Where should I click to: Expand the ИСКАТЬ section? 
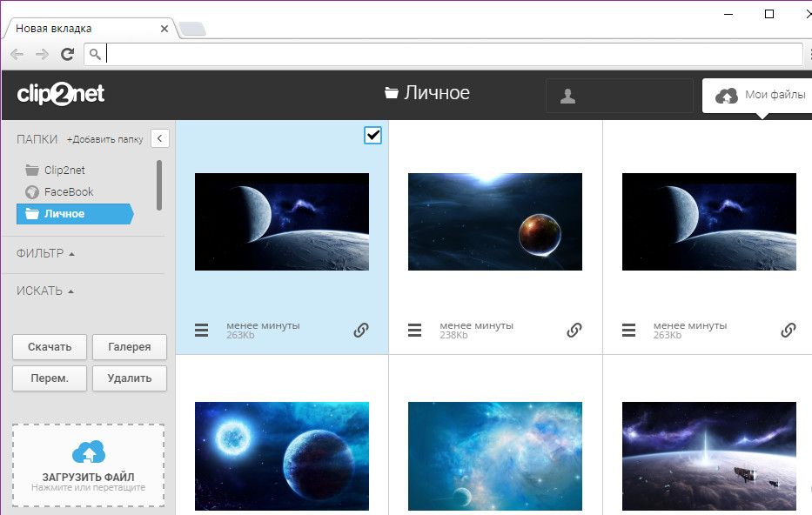(x=45, y=291)
